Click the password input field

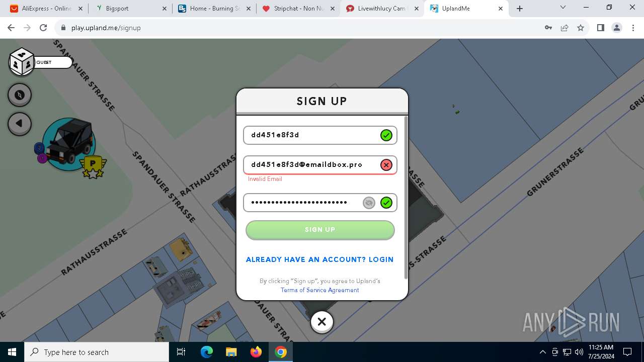(320, 203)
